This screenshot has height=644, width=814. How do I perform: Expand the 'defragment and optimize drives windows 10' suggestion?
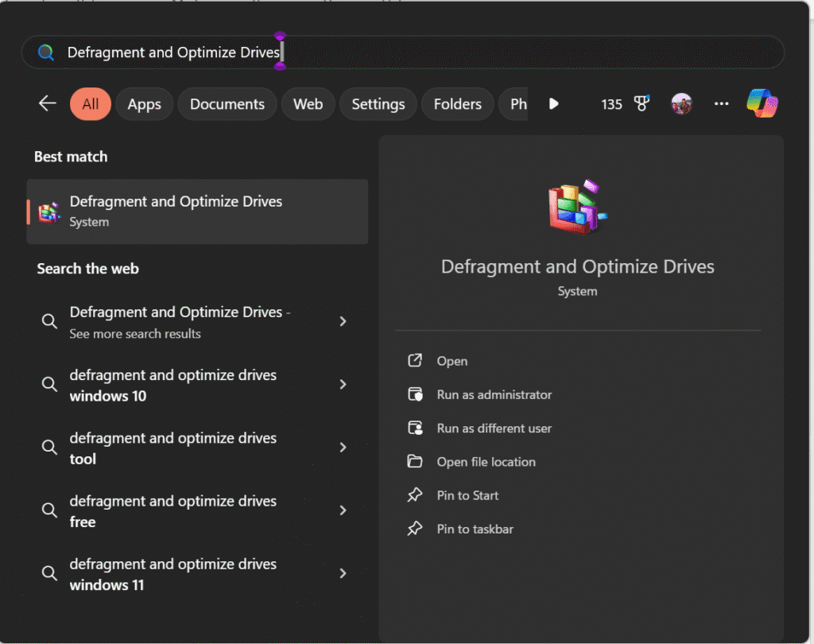click(343, 384)
